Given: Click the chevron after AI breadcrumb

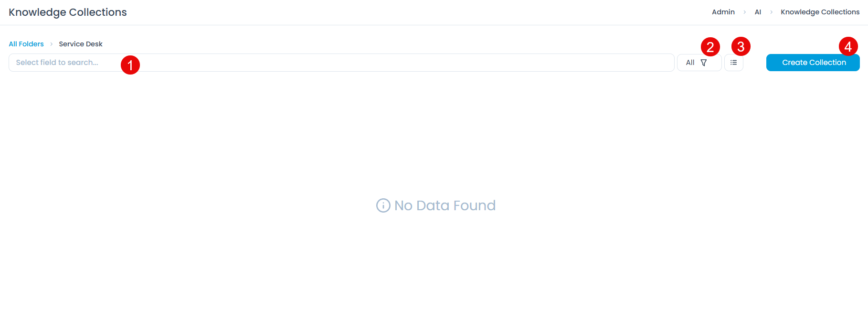Looking at the screenshot, I should pyautogui.click(x=771, y=12).
